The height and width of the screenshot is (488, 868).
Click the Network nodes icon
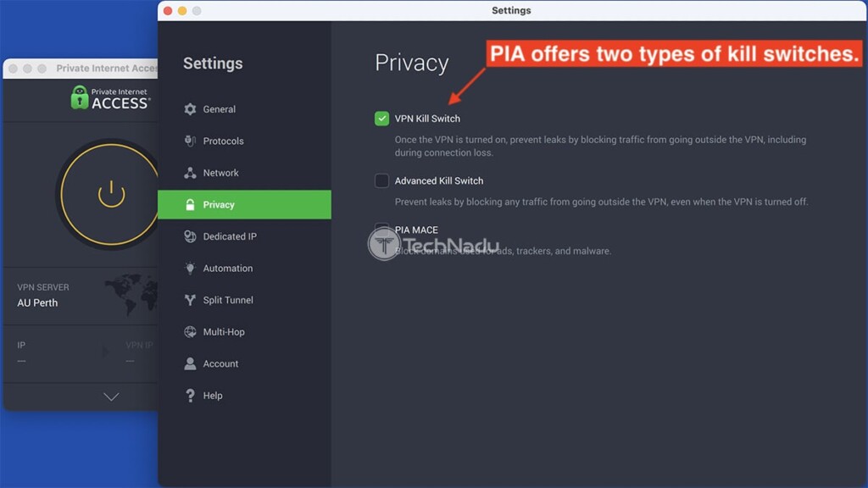pos(190,173)
